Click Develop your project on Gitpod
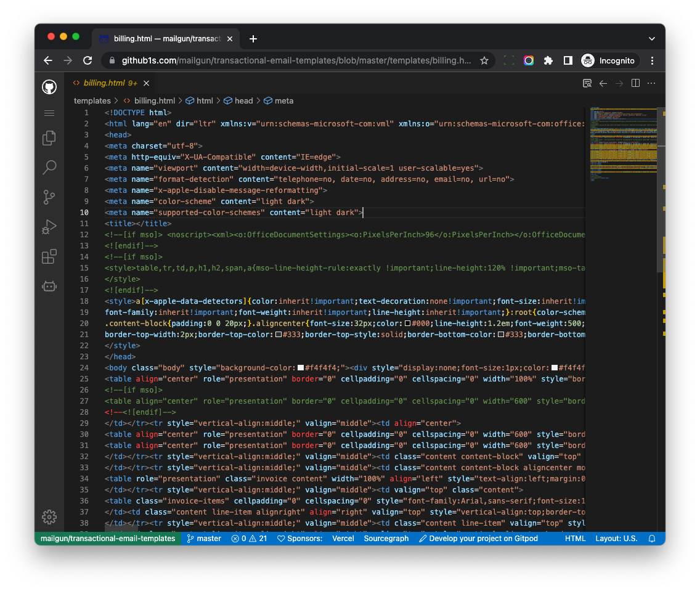Viewport: 700px width, 591px height. pyautogui.click(x=478, y=539)
